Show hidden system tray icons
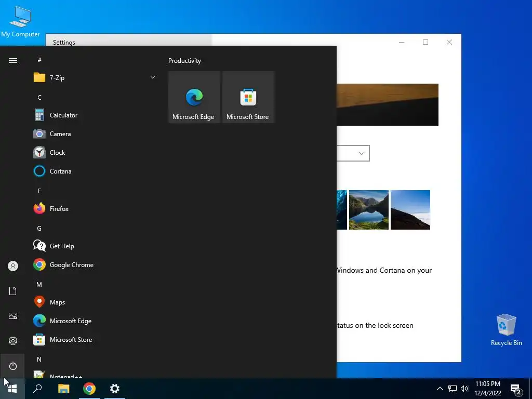Screen dimensions: 532x399 click(x=440, y=389)
